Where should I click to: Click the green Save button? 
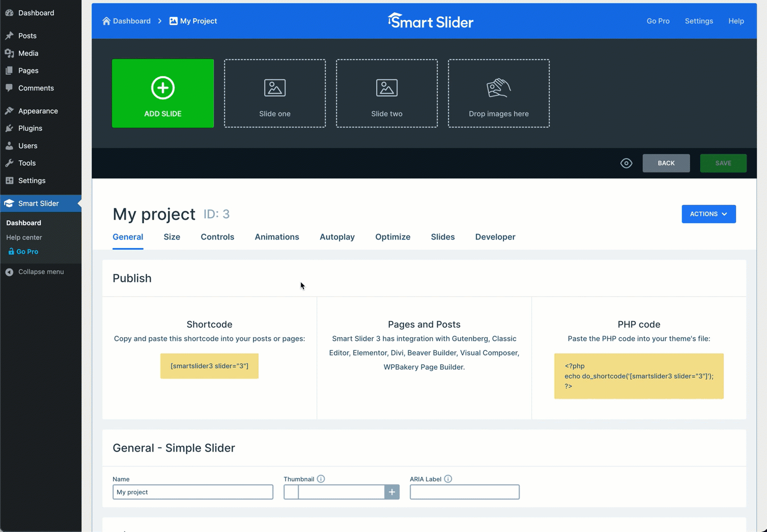[723, 163]
